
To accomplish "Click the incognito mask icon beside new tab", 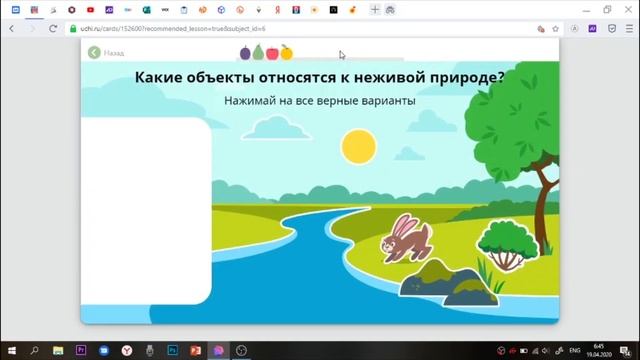I will click(390, 10).
